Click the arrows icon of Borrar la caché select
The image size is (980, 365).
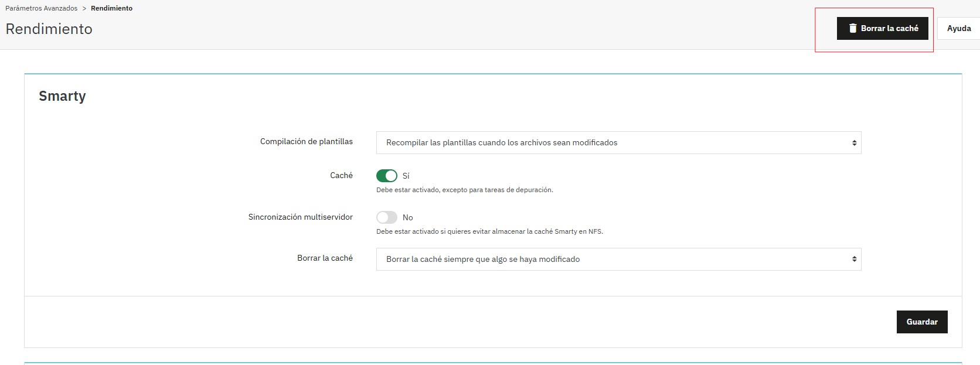point(854,259)
